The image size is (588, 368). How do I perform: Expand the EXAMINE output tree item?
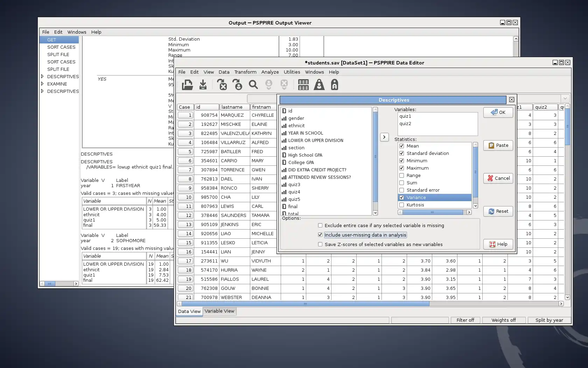pos(42,84)
